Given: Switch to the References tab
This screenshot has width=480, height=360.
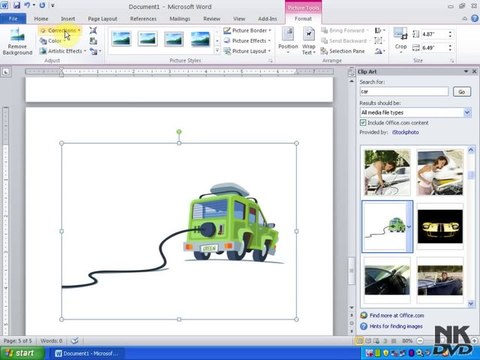Looking at the screenshot, I should [143, 19].
